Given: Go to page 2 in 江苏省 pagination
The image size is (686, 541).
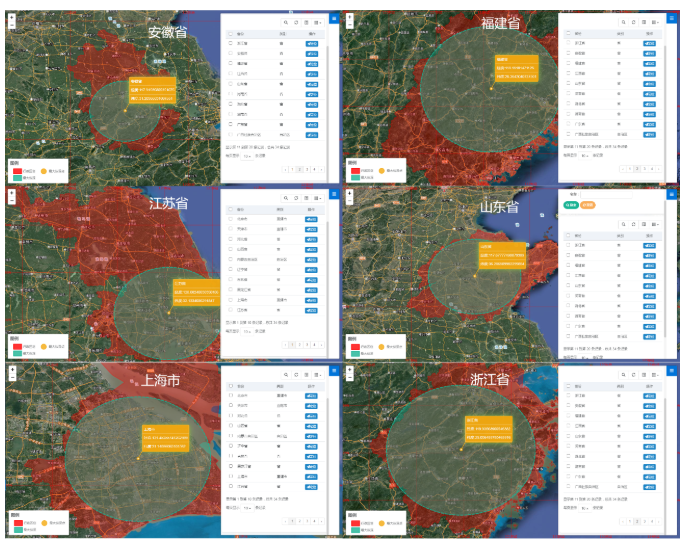Looking at the screenshot, I should tap(300, 345).
